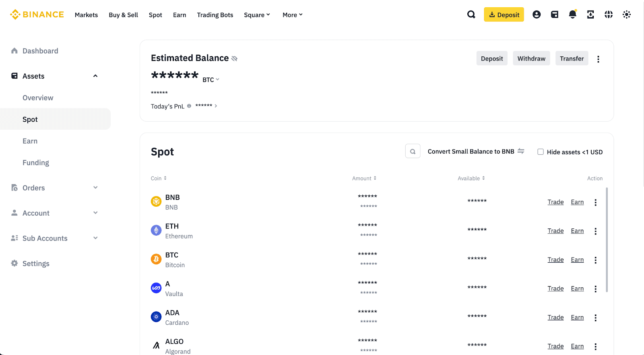Click the Dashboard home icon
The height and width of the screenshot is (355, 644).
14,51
